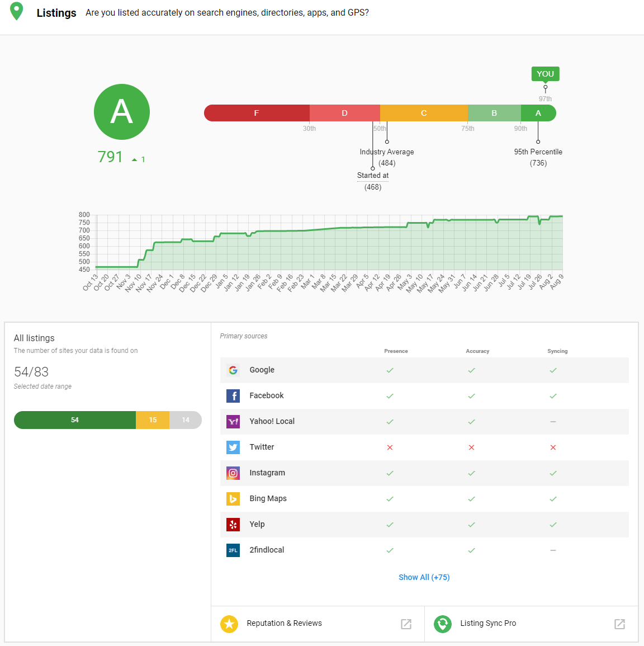644x646 pixels.
Task: Click the Presence column header
Action: click(x=396, y=351)
